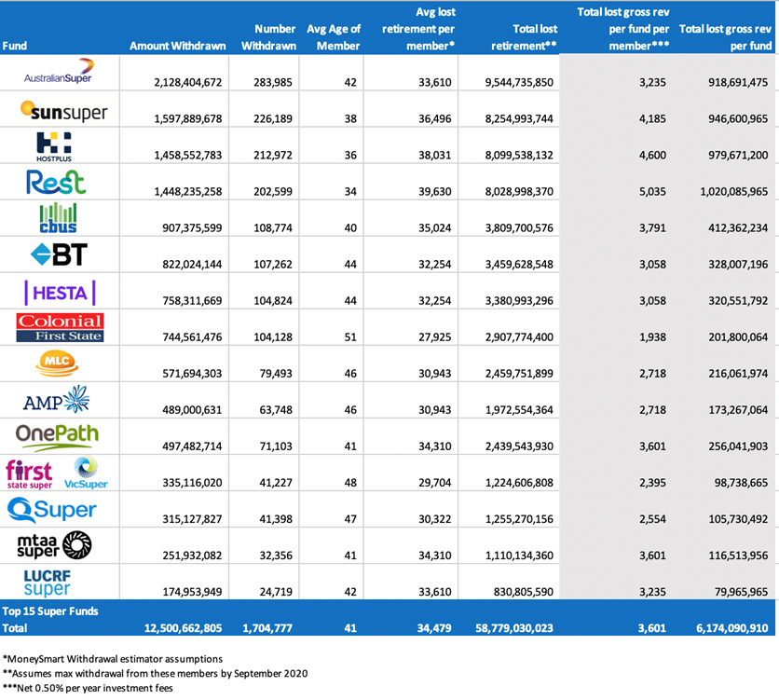Click the Sunsuper logo
Screen dimensions: 779x700
pos(63,111)
